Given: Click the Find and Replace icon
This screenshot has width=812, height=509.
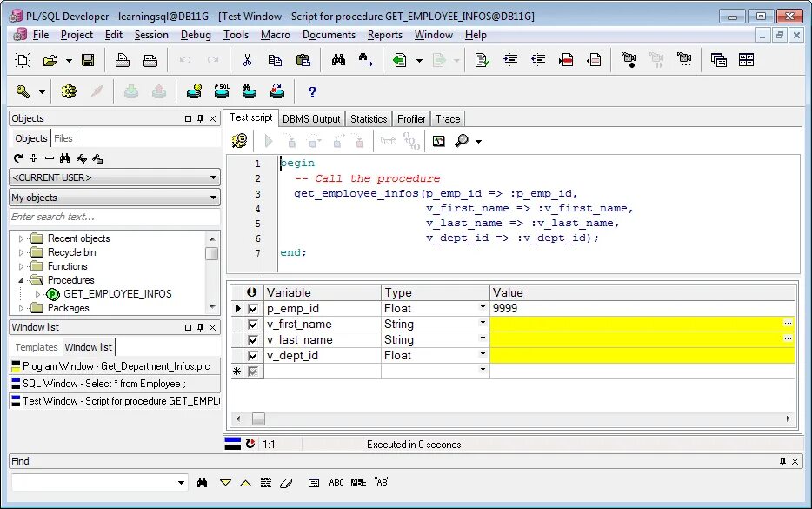Looking at the screenshot, I should pos(366,60).
